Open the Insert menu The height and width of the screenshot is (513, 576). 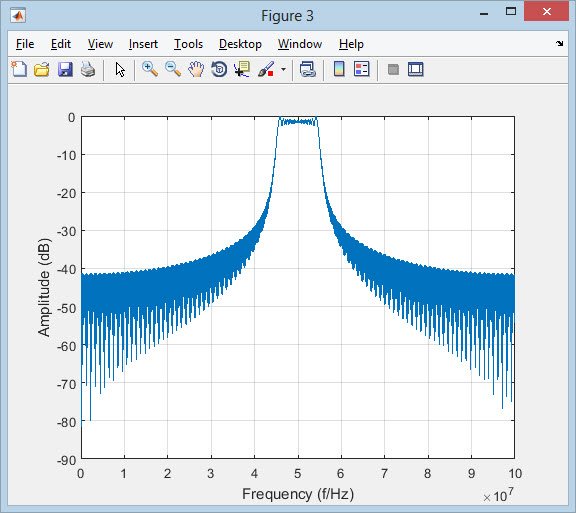pos(143,44)
